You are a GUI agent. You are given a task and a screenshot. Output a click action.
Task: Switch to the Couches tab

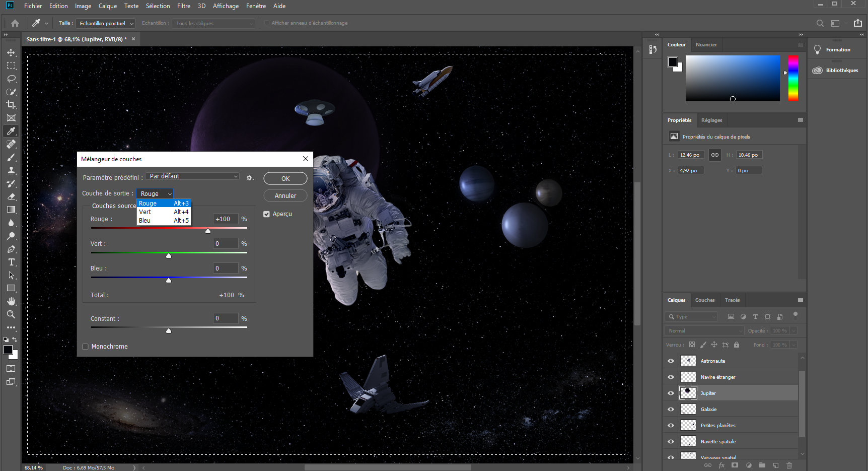[705, 300]
